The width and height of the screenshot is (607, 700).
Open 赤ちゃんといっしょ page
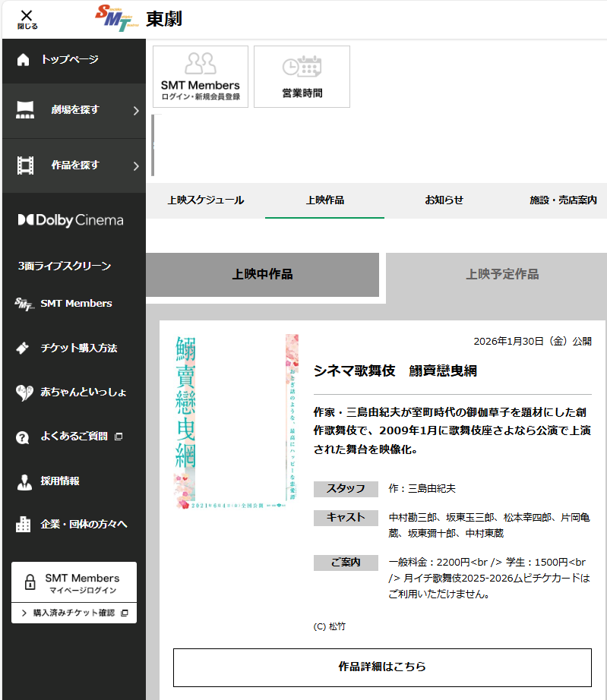click(x=84, y=392)
